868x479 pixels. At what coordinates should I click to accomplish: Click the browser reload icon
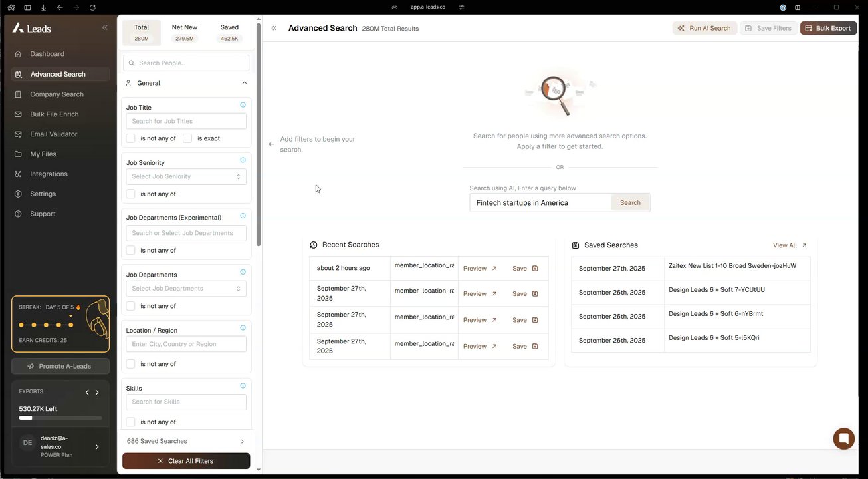coord(92,7)
